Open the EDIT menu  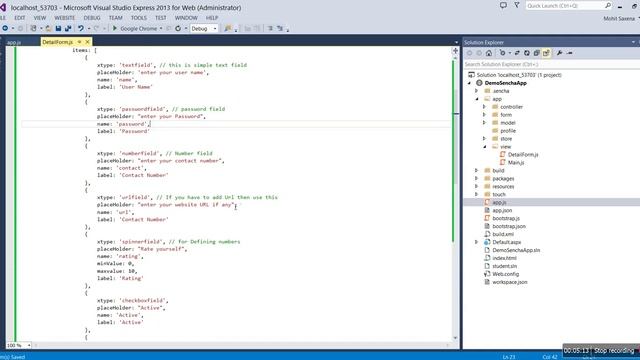coord(20,18)
